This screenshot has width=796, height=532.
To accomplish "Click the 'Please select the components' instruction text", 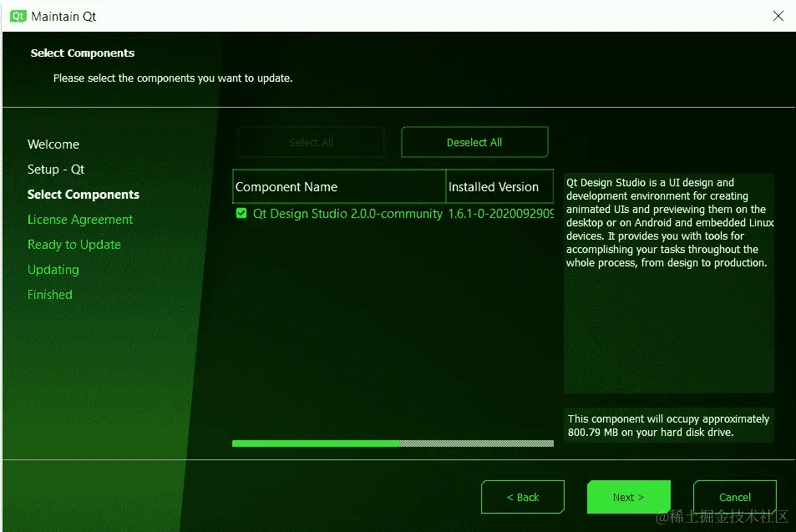I will [x=173, y=79].
